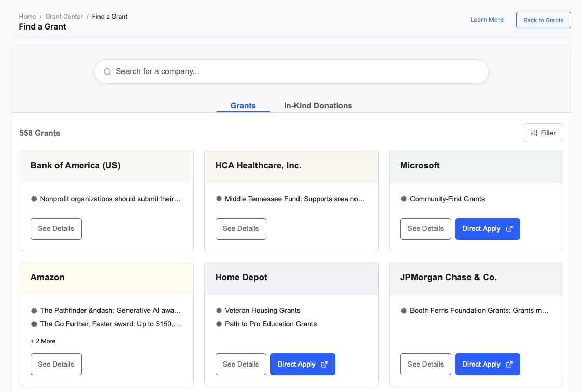Select Find a Grant breadcrumb
The image size is (583, 392).
110,17
